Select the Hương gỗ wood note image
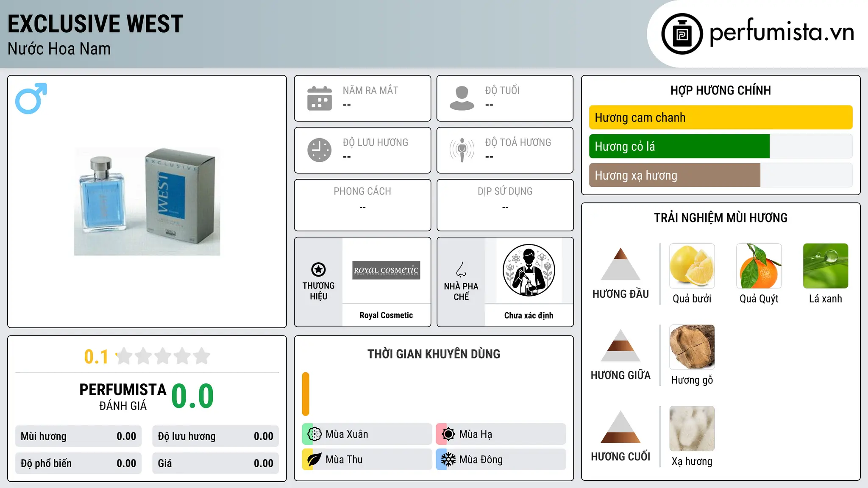 click(x=692, y=347)
